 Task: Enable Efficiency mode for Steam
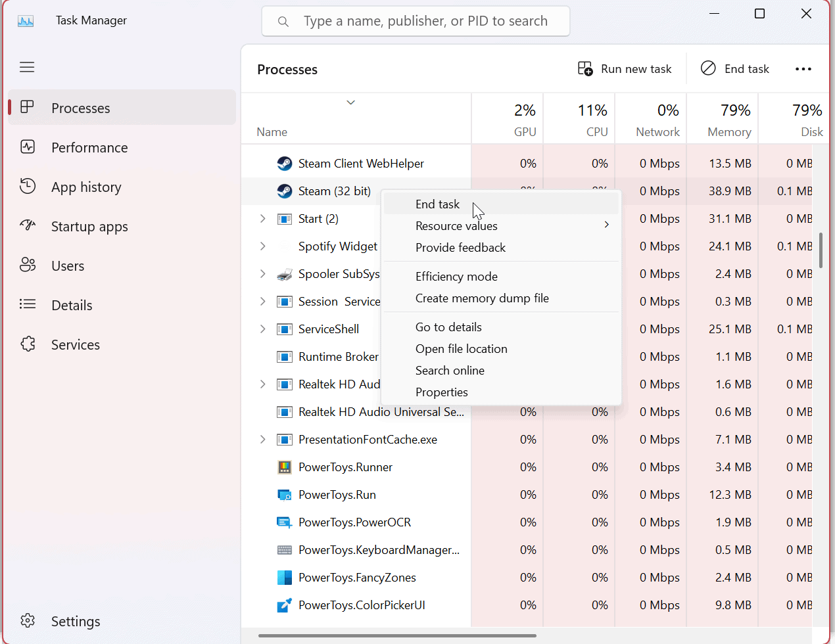(x=456, y=276)
